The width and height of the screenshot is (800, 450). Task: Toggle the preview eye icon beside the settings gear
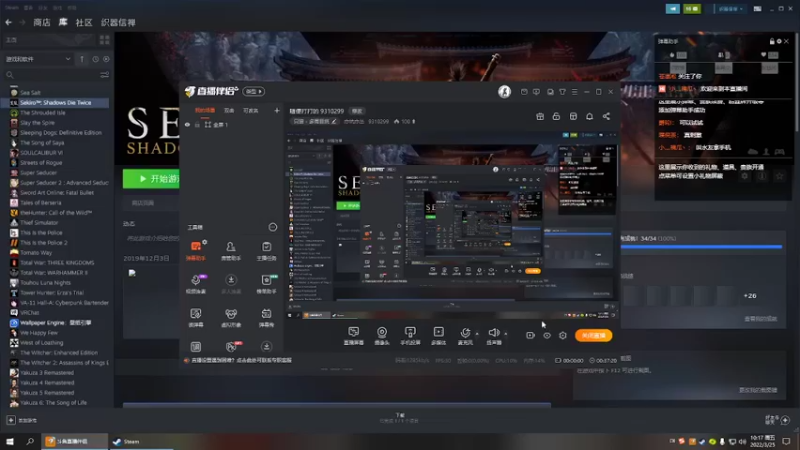point(546,335)
